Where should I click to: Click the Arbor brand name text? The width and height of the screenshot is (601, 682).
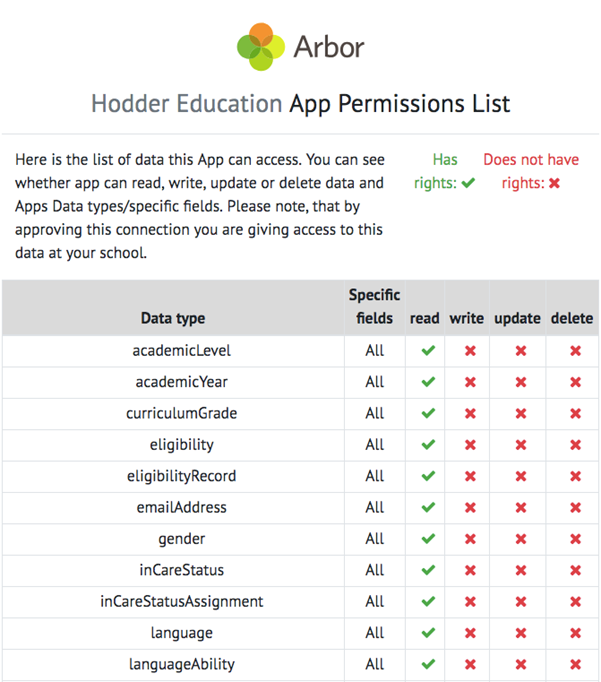click(329, 46)
